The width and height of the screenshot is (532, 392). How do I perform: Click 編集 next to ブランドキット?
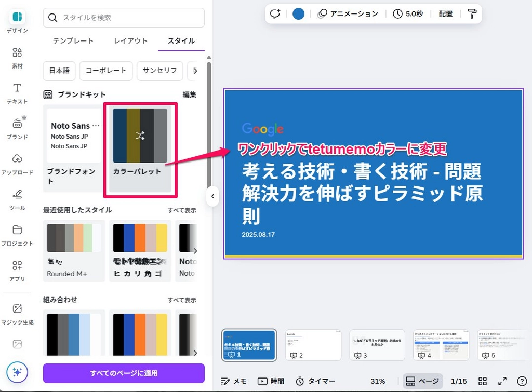click(x=189, y=94)
